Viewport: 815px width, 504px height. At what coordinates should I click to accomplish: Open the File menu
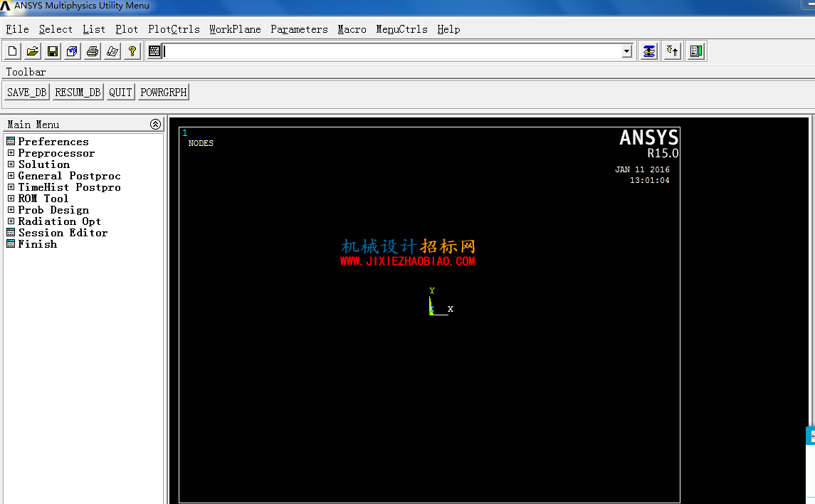tap(17, 29)
